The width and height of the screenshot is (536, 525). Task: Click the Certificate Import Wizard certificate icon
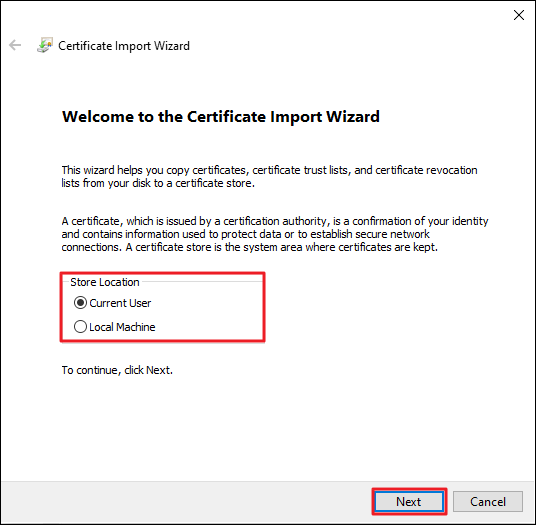45,45
